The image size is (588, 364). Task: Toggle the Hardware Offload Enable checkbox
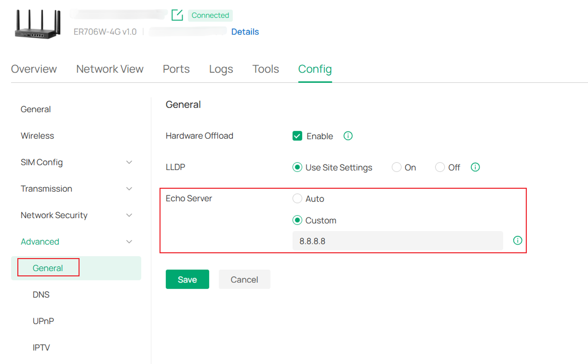click(297, 136)
